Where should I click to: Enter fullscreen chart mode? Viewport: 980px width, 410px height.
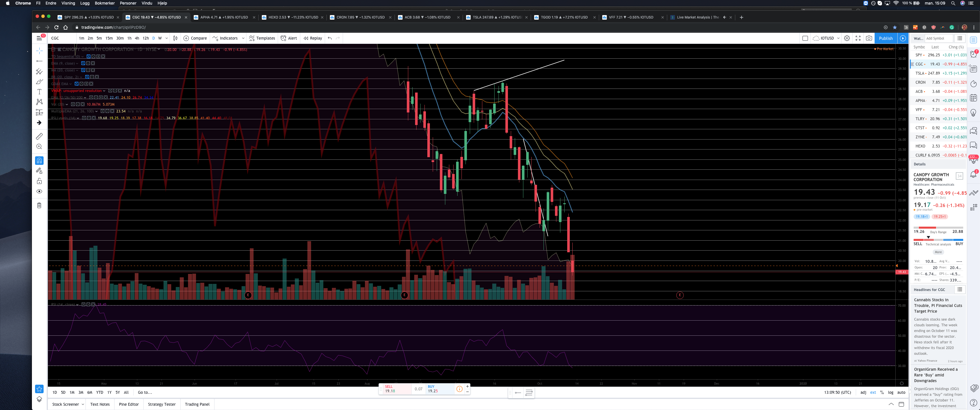(x=858, y=38)
